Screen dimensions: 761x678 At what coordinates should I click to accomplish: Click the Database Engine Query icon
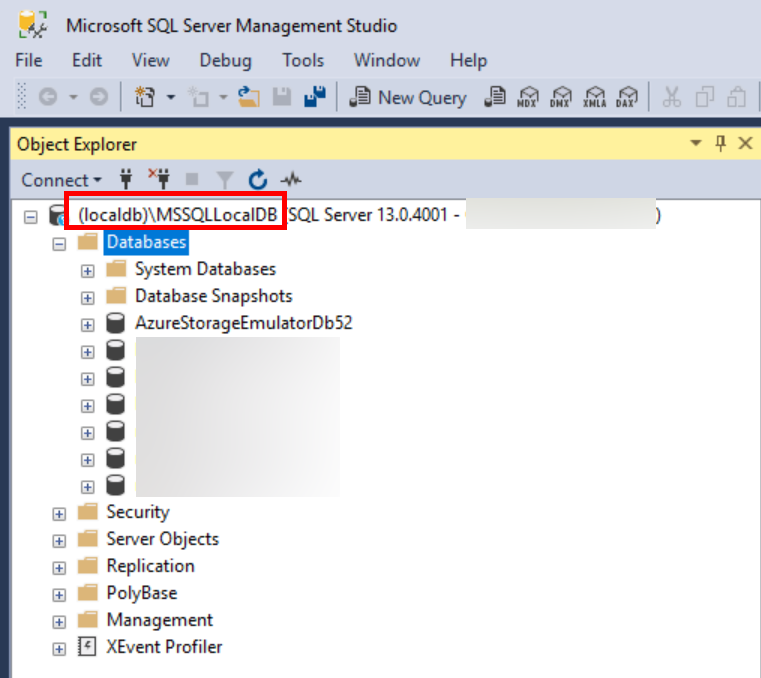[x=495, y=97]
